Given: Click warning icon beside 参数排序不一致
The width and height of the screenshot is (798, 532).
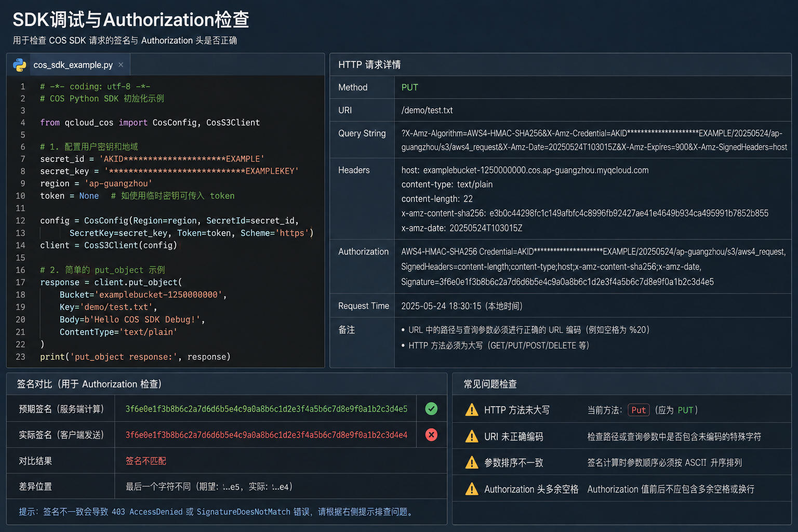Looking at the screenshot, I should pyautogui.click(x=472, y=462).
